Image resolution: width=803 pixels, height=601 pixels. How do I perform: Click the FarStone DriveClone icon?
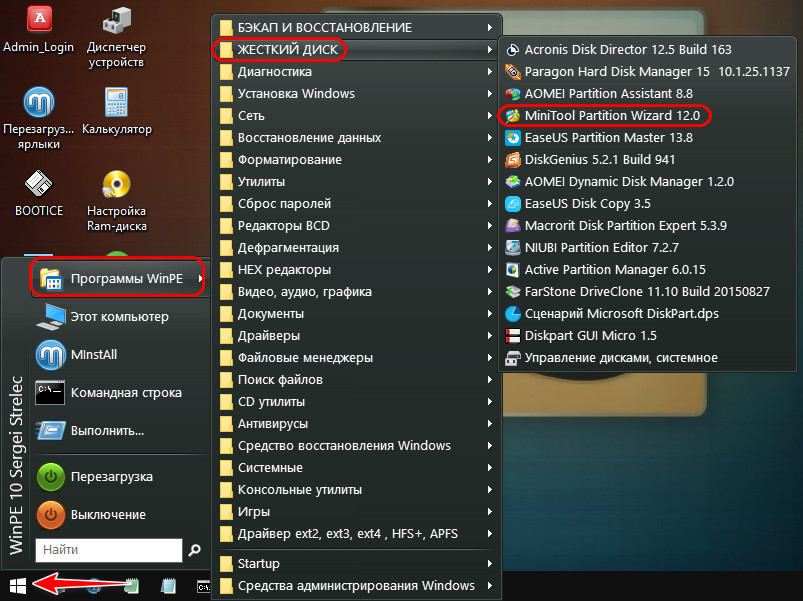pyautogui.click(x=512, y=292)
